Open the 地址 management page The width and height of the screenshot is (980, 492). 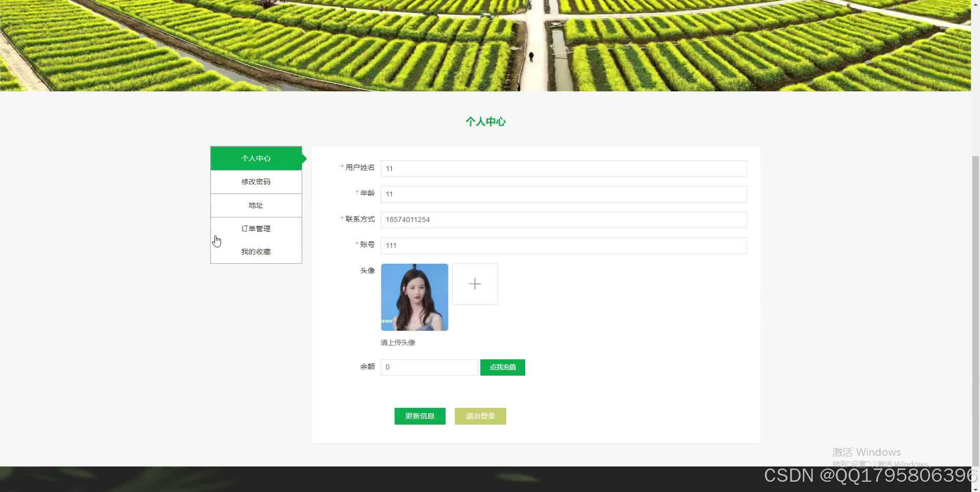point(256,205)
